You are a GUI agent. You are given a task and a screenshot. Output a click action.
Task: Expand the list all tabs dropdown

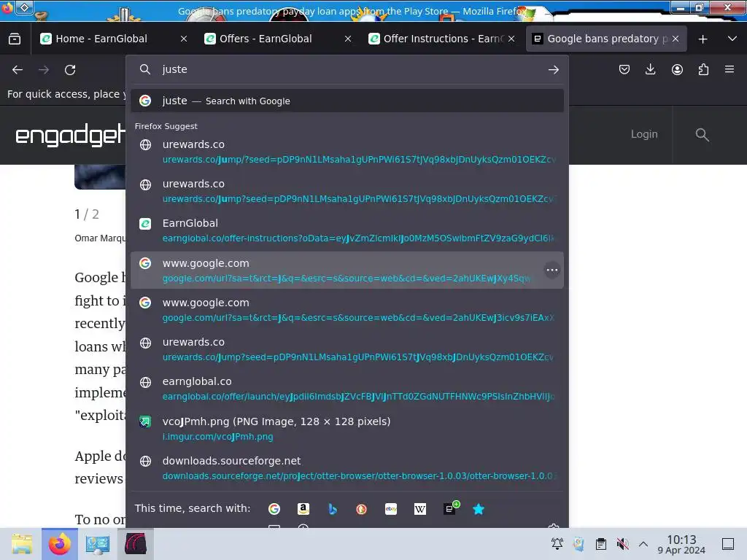pyautogui.click(x=732, y=39)
